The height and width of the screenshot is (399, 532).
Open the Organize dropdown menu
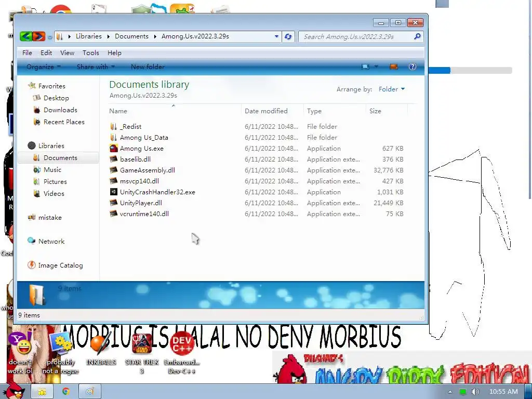(44, 67)
